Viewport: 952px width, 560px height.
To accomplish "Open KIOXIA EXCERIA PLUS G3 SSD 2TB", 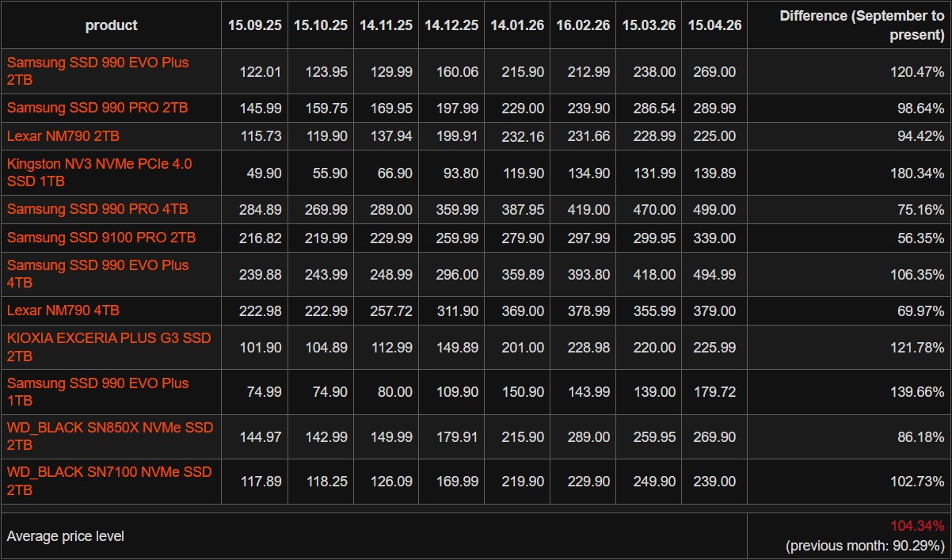I will 109,347.
